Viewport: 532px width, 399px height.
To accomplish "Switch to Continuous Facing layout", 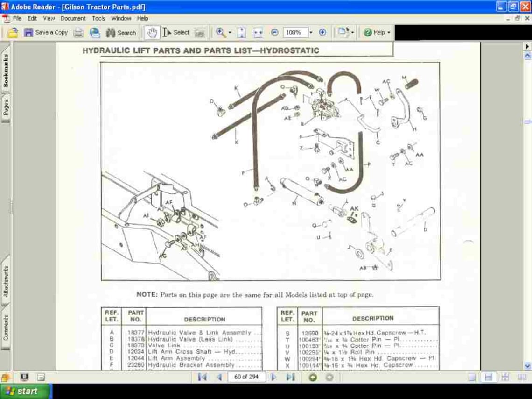I will pyautogui.click(x=505, y=377).
